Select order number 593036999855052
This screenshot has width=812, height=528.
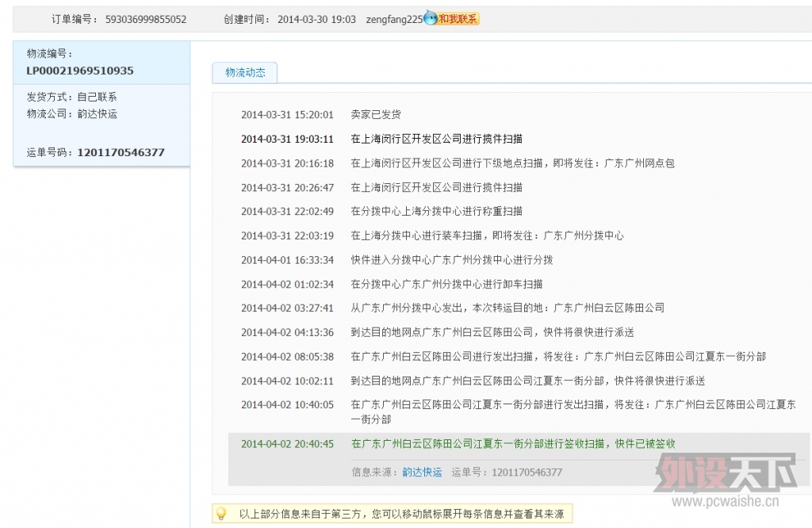pos(146,20)
